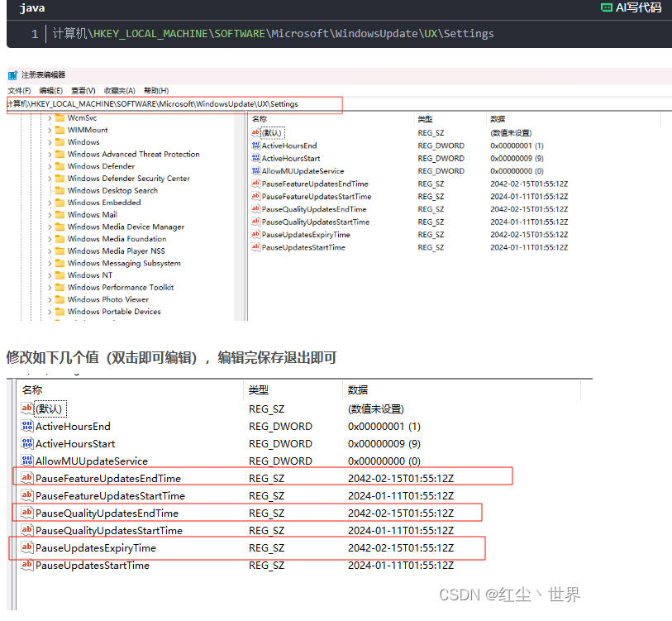Click the PauseQualityUpdatesEndTime string icon in the lower list
The height and width of the screenshot is (621, 672).
click(26, 513)
